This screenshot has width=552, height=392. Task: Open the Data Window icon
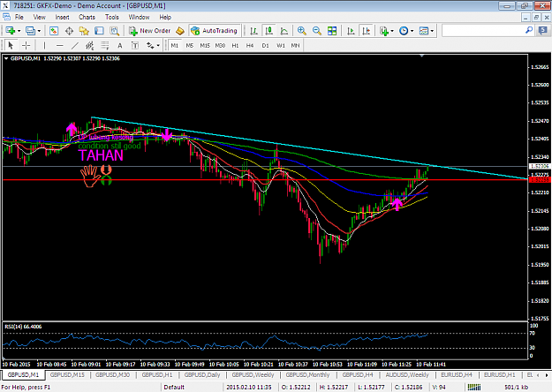[69, 31]
